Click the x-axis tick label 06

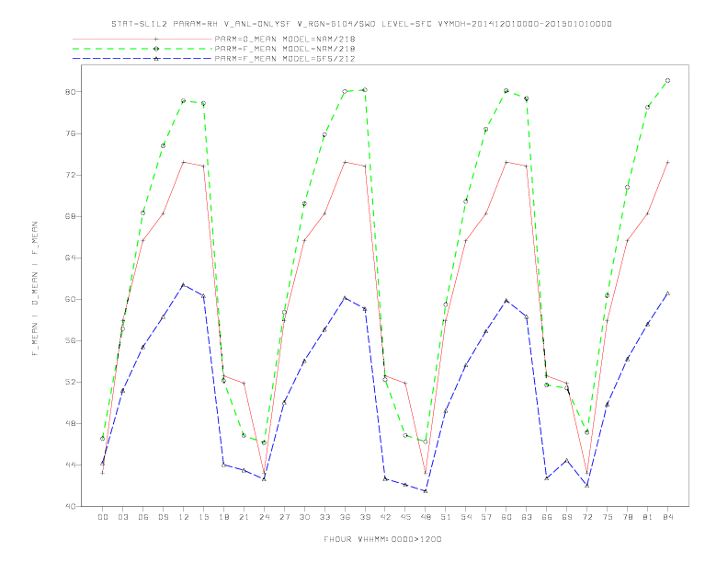[x=143, y=517]
